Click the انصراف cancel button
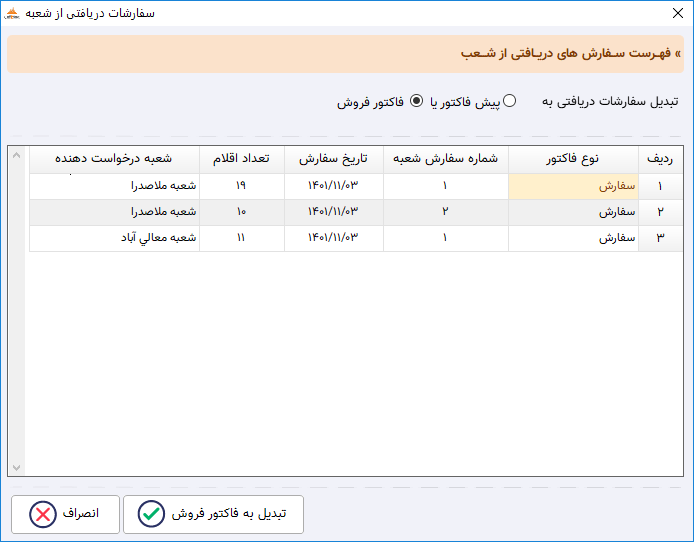The width and height of the screenshot is (694, 542). [x=66, y=514]
